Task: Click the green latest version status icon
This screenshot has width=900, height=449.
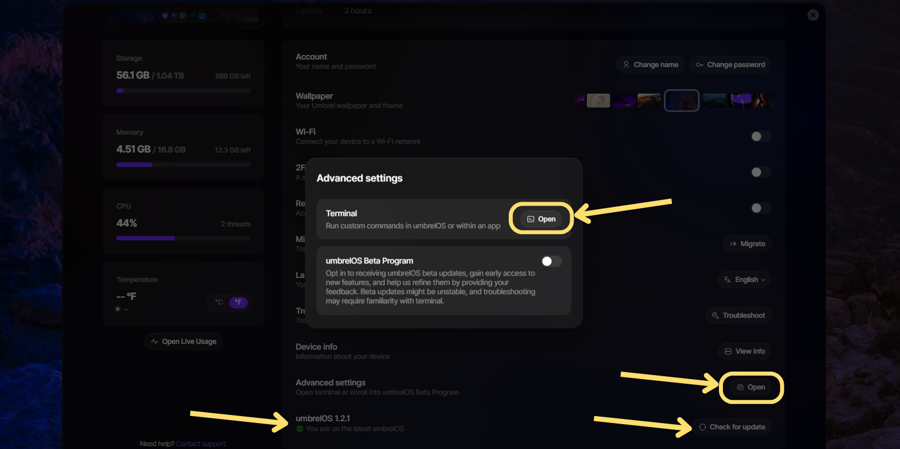Action: 299,429
